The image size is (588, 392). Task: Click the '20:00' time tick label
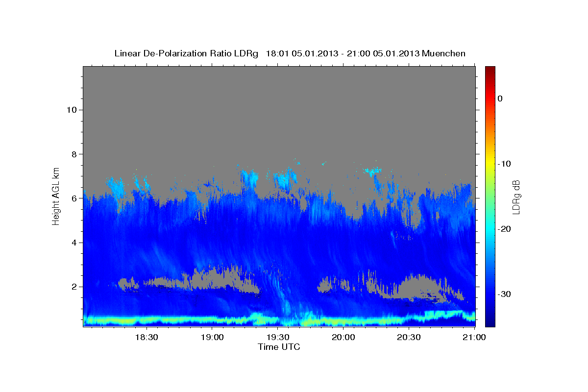[x=343, y=337]
